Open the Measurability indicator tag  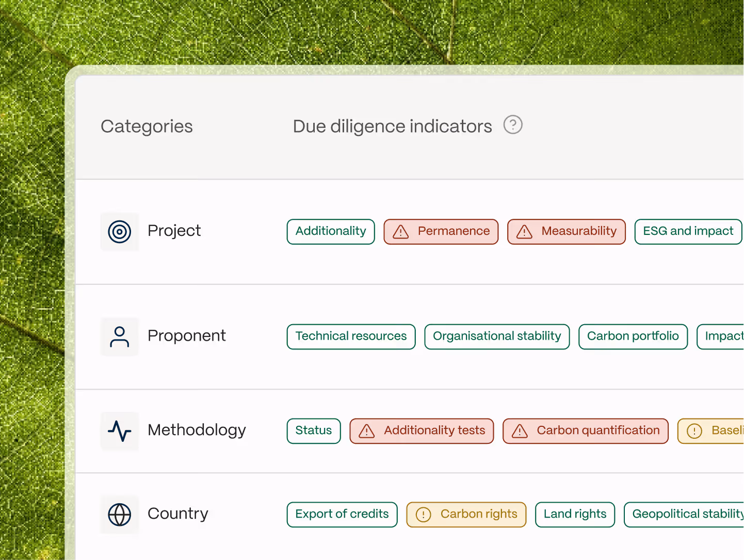(567, 232)
